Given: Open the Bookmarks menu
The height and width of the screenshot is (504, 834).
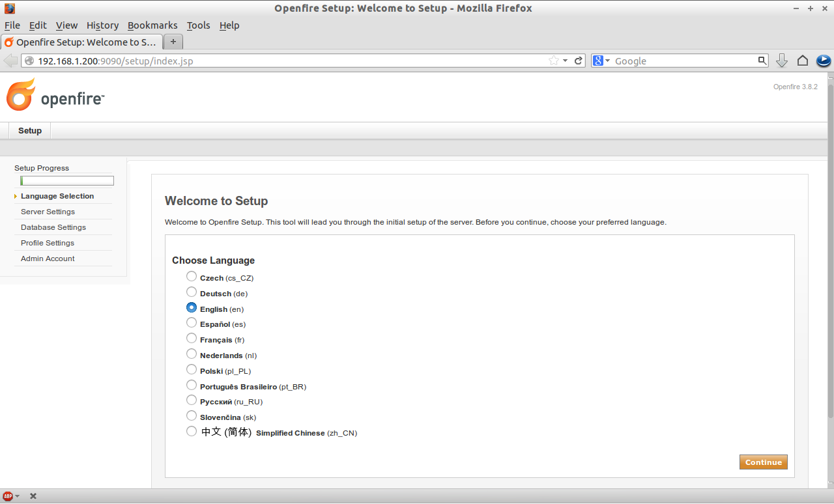Looking at the screenshot, I should tap(152, 25).
